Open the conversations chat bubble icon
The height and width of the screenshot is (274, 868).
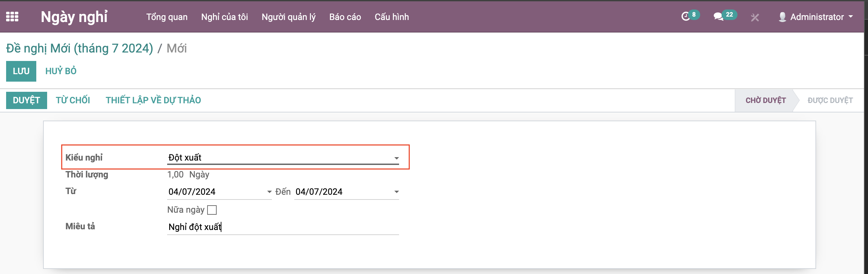[718, 17]
